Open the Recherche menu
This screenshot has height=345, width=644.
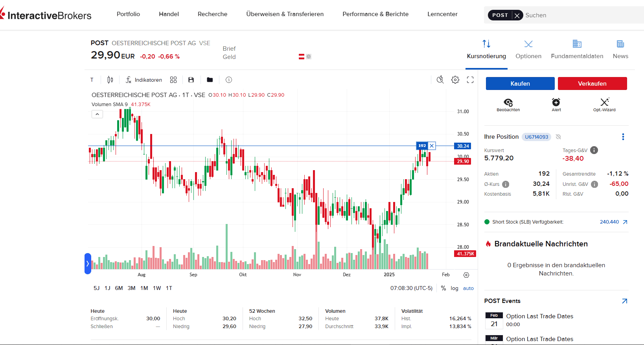click(213, 14)
